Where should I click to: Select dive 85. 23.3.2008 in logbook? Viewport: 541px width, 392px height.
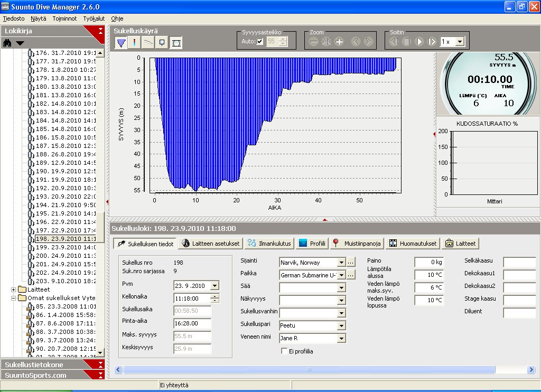click(x=66, y=306)
